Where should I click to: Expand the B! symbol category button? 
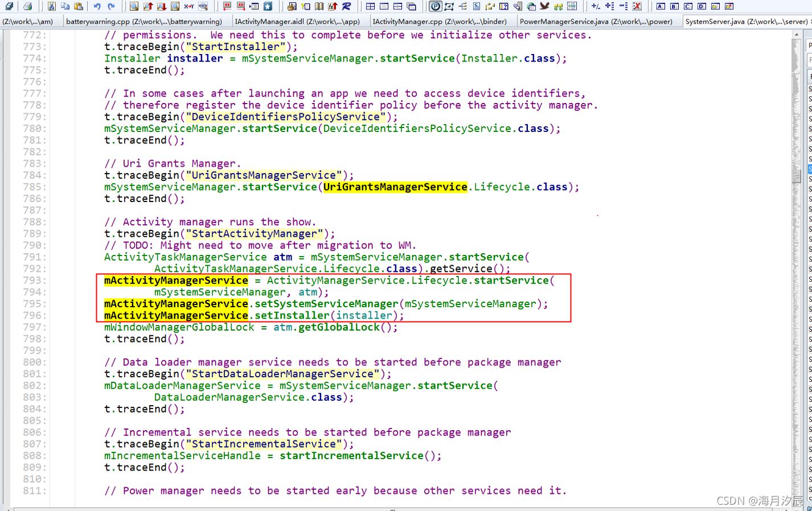(674, 6)
